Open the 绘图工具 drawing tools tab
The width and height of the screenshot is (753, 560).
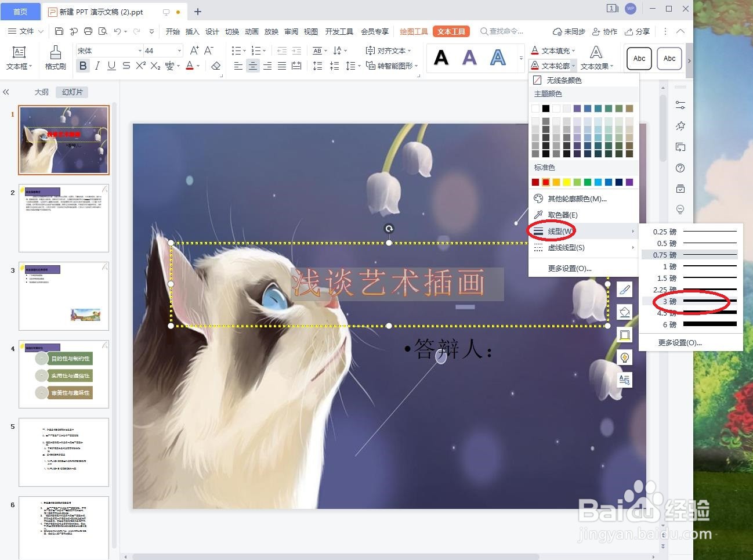tap(414, 31)
